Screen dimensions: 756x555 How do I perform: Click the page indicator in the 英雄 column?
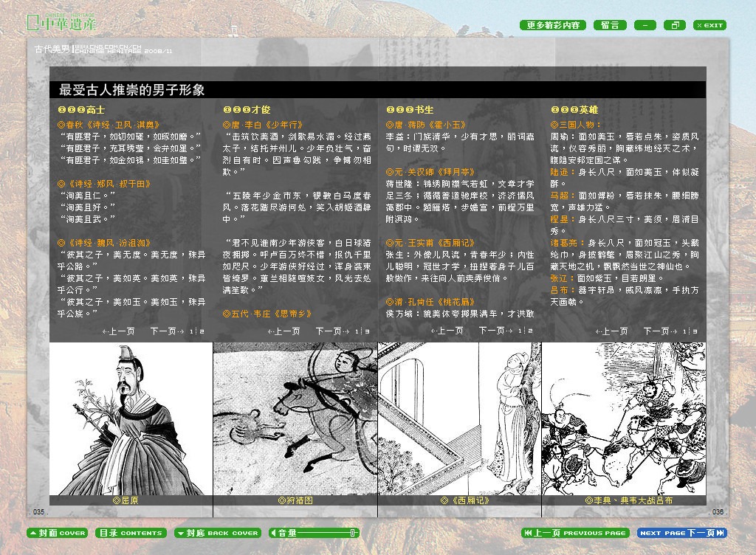pyautogui.click(x=690, y=331)
